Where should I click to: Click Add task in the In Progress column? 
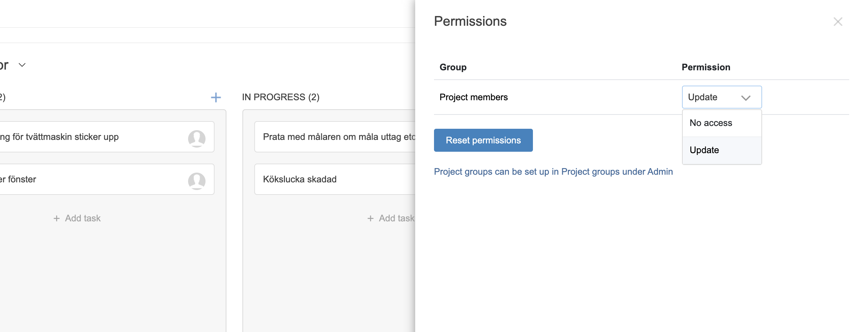(391, 218)
